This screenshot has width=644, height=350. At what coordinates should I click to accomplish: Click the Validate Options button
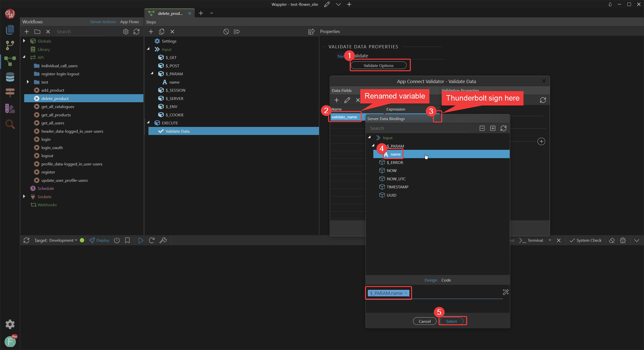pyautogui.click(x=378, y=65)
